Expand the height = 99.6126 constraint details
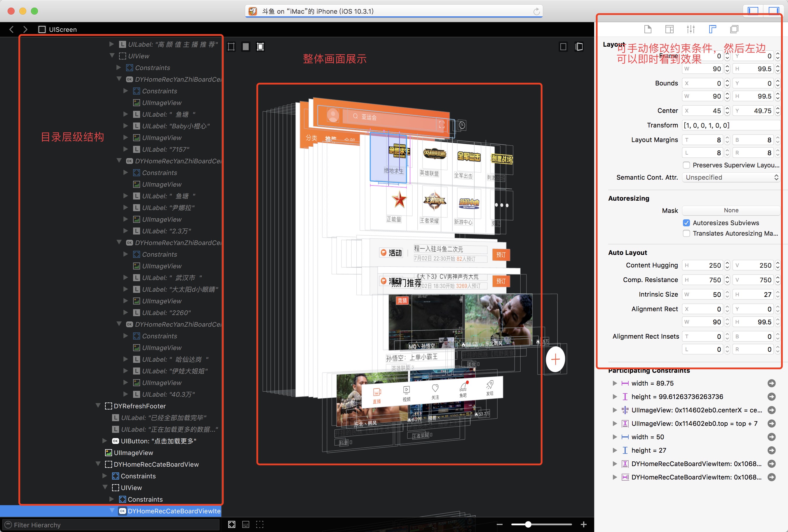This screenshot has width=788, height=532. point(615,396)
